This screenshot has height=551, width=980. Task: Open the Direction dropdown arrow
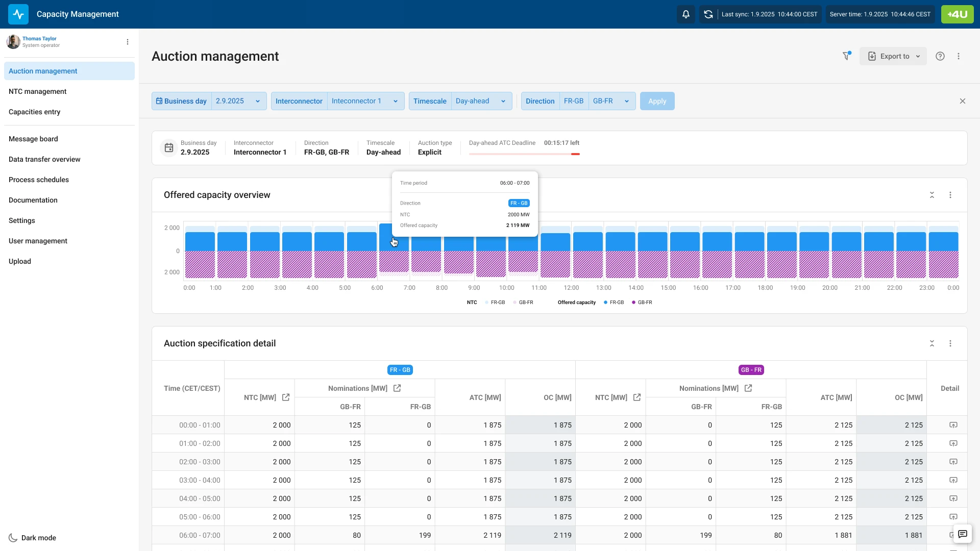pos(627,101)
